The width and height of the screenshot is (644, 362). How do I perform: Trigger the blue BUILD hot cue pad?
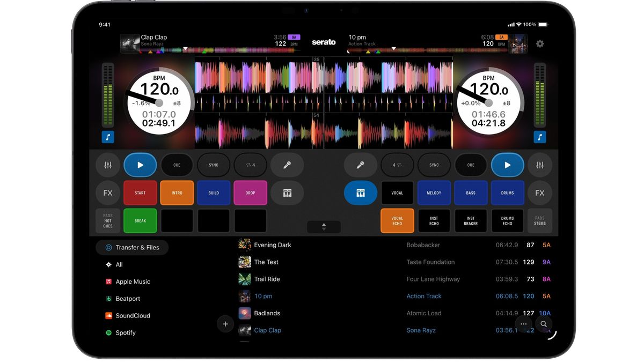coord(214,193)
